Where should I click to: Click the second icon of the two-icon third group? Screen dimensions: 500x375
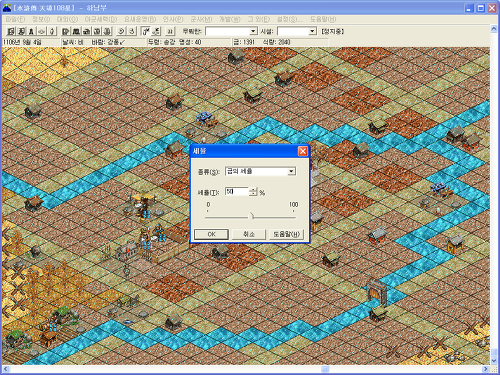pos(132,31)
